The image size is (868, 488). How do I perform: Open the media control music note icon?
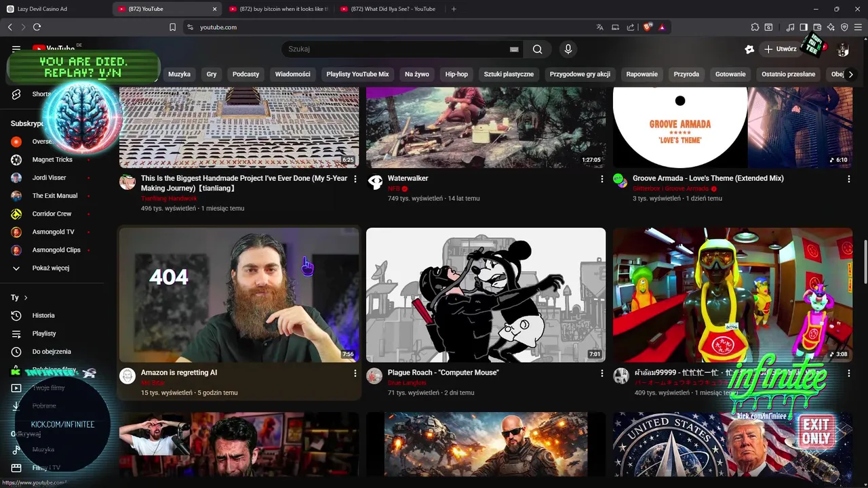[790, 27]
